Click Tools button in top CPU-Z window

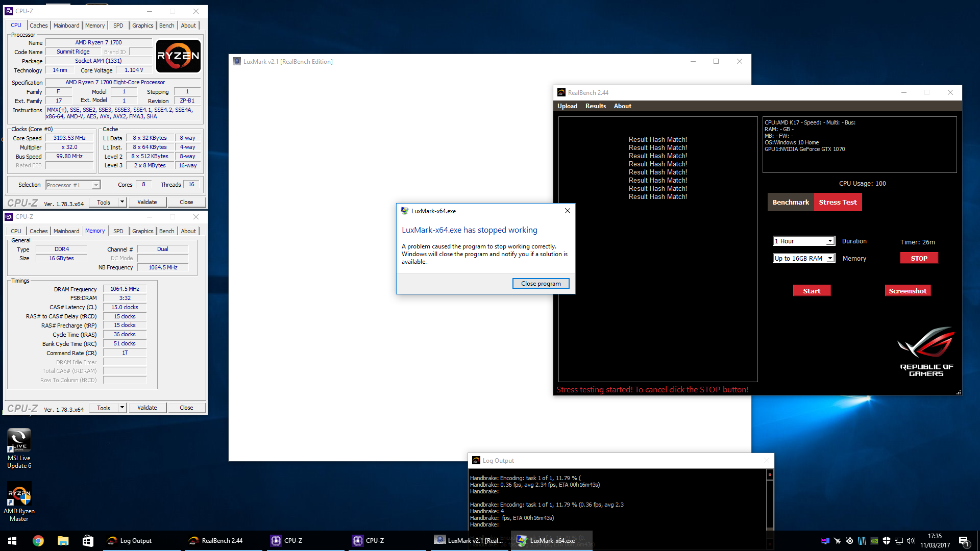click(x=104, y=202)
